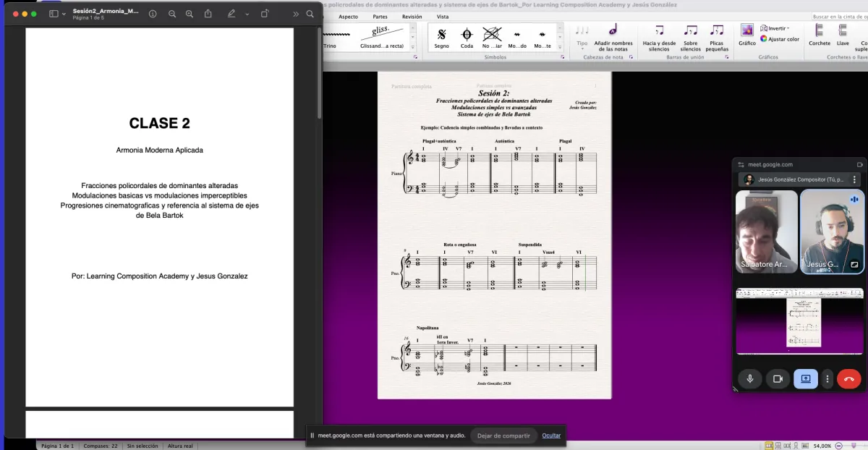Click the Preview window vertical scrollbar
This screenshot has width=868, height=450.
[x=318, y=72]
